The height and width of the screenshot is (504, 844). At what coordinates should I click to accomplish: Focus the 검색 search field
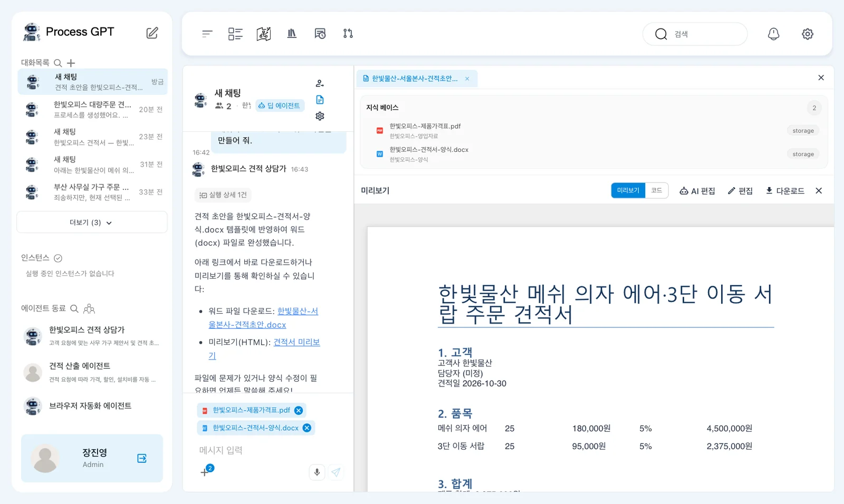pyautogui.click(x=695, y=34)
